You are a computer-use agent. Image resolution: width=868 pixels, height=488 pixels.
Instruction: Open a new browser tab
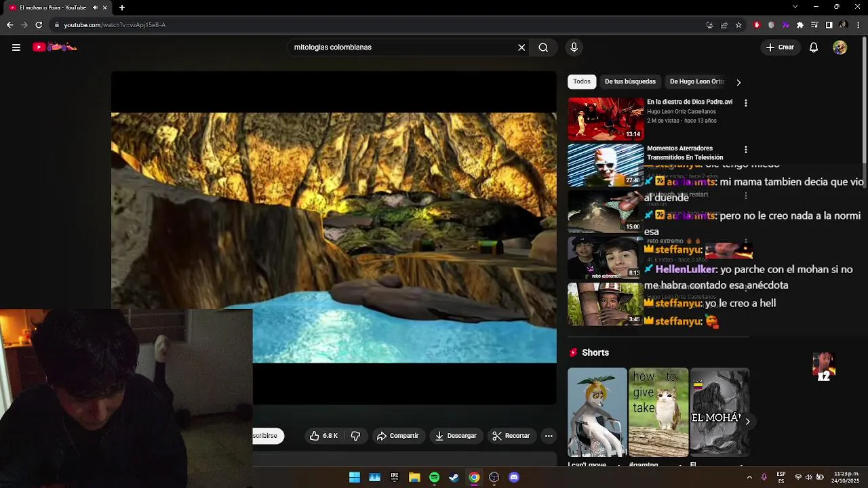[122, 7]
